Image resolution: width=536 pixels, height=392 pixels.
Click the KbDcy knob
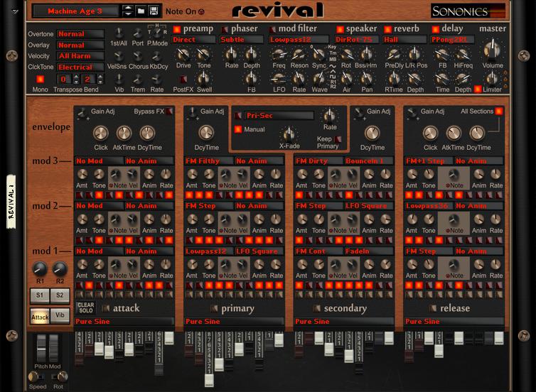(156, 56)
